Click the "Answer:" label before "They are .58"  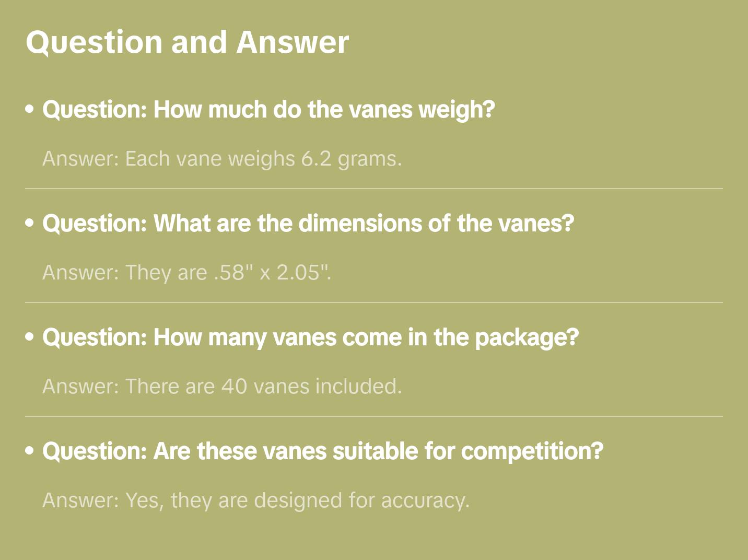(81, 273)
